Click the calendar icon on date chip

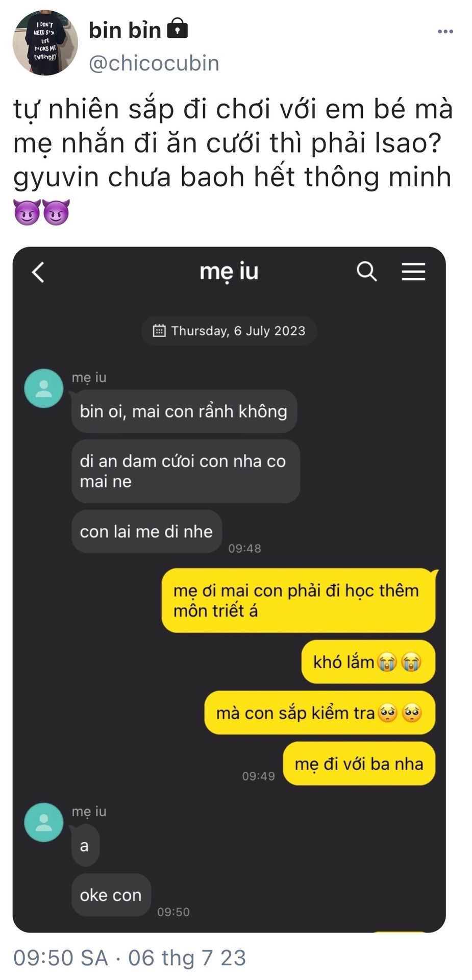pos(159,331)
